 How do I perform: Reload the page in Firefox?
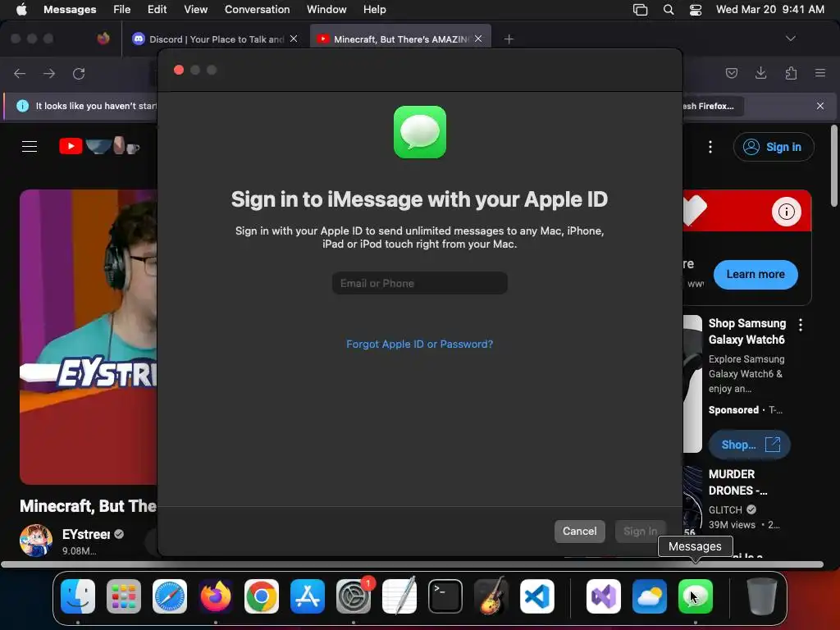[x=79, y=73]
